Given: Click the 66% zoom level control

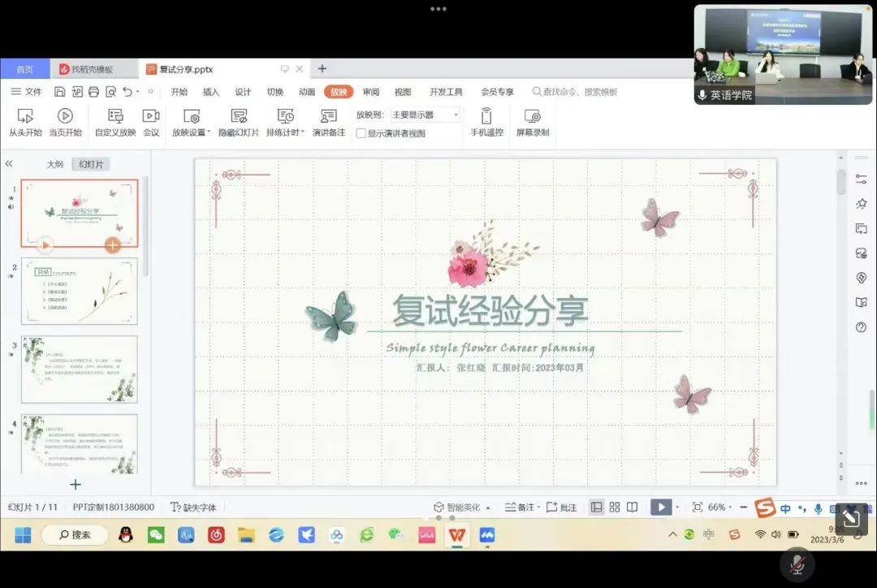Looking at the screenshot, I should [716, 507].
